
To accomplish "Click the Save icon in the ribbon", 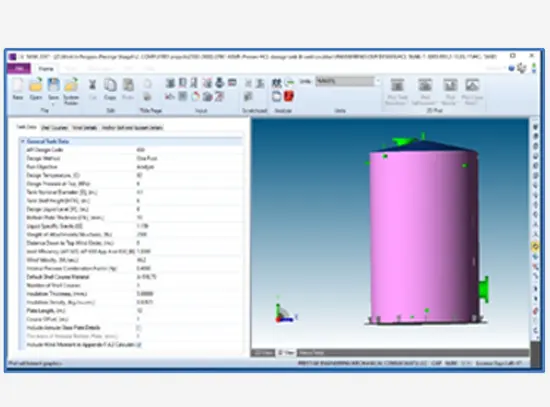I will pyautogui.click(x=53, y=86).
